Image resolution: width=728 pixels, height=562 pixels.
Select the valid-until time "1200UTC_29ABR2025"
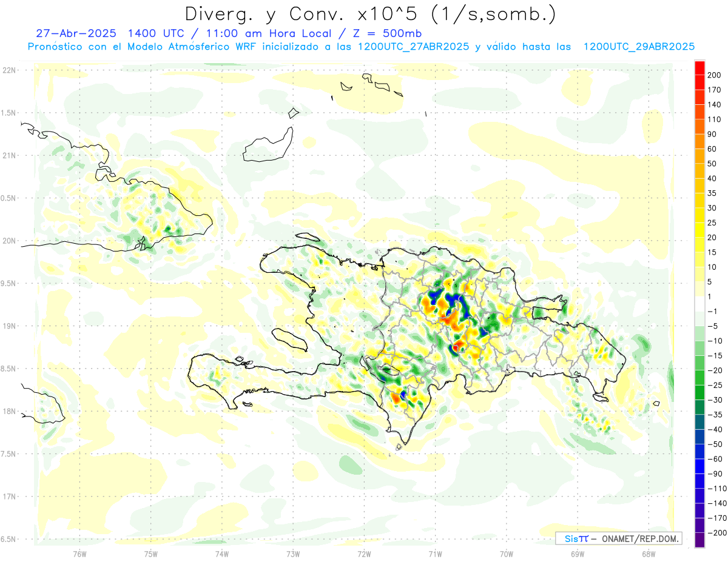tap(639, 47)
